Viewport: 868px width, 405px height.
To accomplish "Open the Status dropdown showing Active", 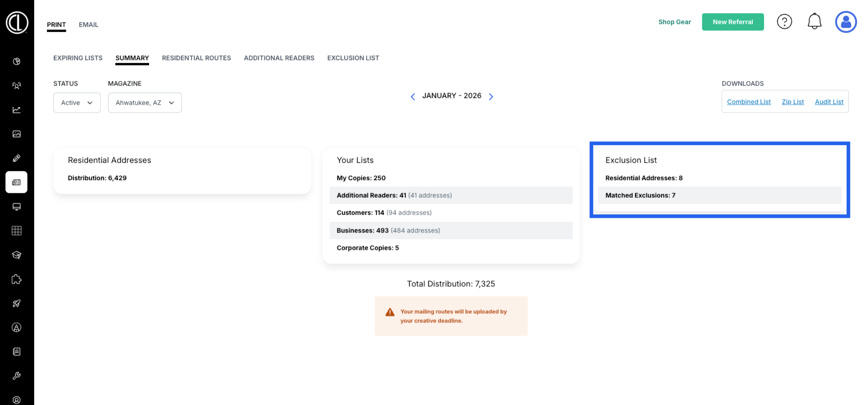I will click(77, 102).
